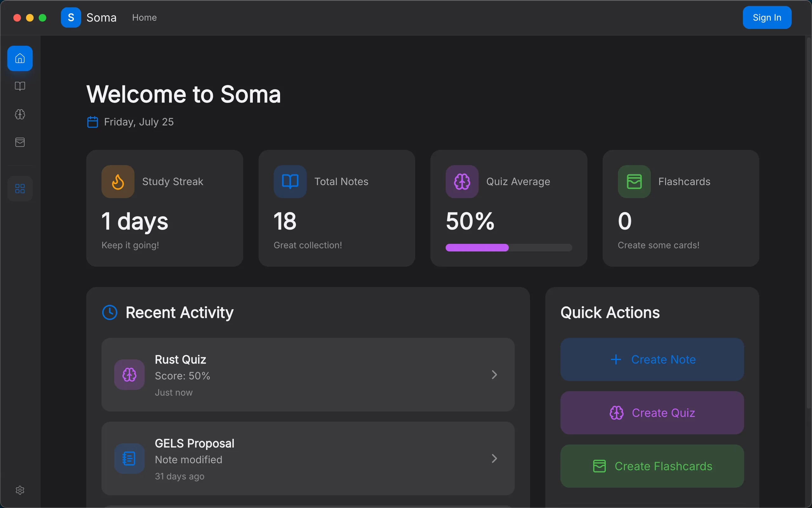
Task: Click the Soma app name in title bar
Action: tap(101, 17)
